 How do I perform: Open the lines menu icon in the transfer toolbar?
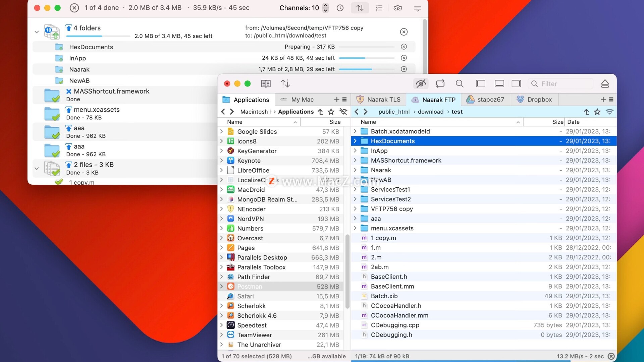[418, 8]
